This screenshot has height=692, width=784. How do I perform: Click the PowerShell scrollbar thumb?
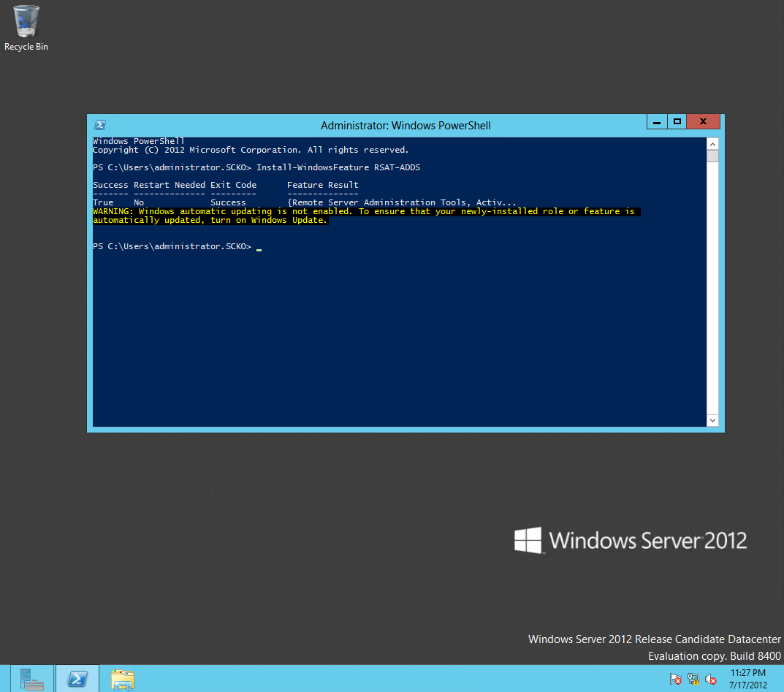click(712, 156)
